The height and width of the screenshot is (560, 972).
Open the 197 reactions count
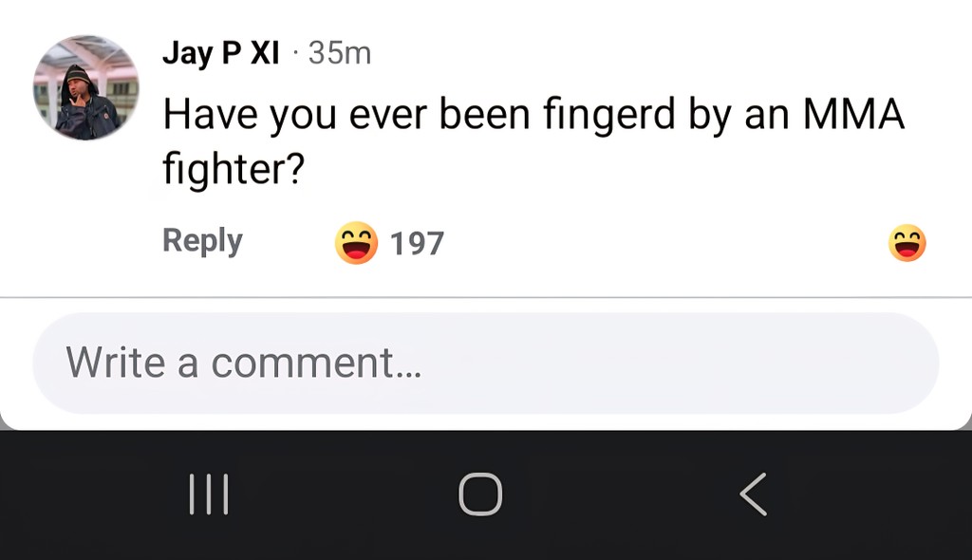point(417,244)
